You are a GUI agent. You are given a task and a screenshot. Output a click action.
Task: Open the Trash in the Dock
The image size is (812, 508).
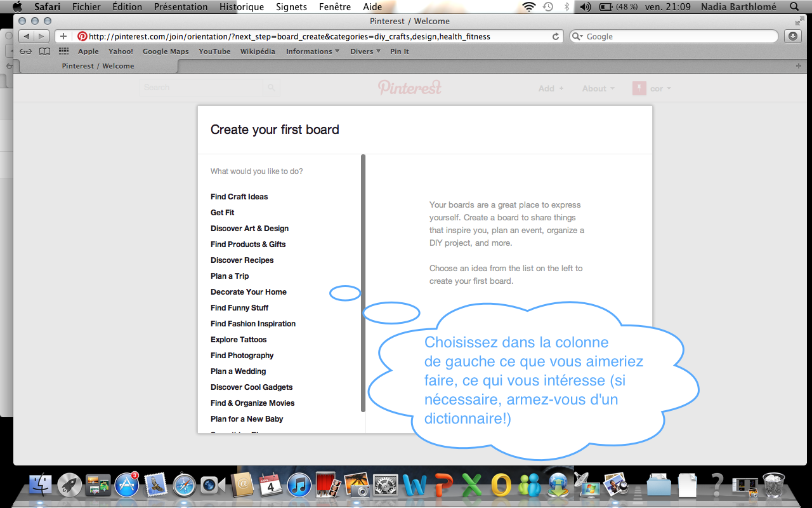click(x=774, y=485)
